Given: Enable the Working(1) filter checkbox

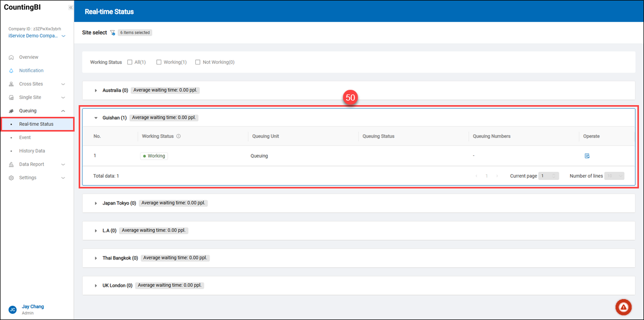Looking at the screenshot, I should pyautogui.click(x=159, y=62).
